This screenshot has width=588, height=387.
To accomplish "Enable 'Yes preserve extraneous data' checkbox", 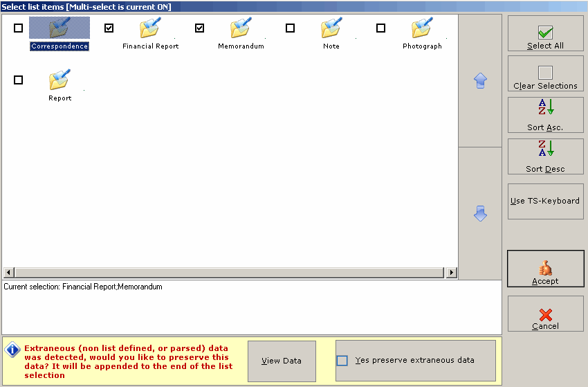I will 342,361.
